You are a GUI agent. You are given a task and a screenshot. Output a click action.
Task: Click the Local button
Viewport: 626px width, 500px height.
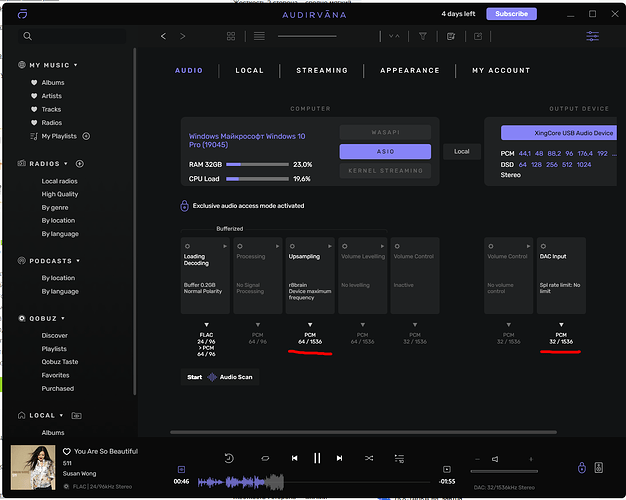[462, 152]
